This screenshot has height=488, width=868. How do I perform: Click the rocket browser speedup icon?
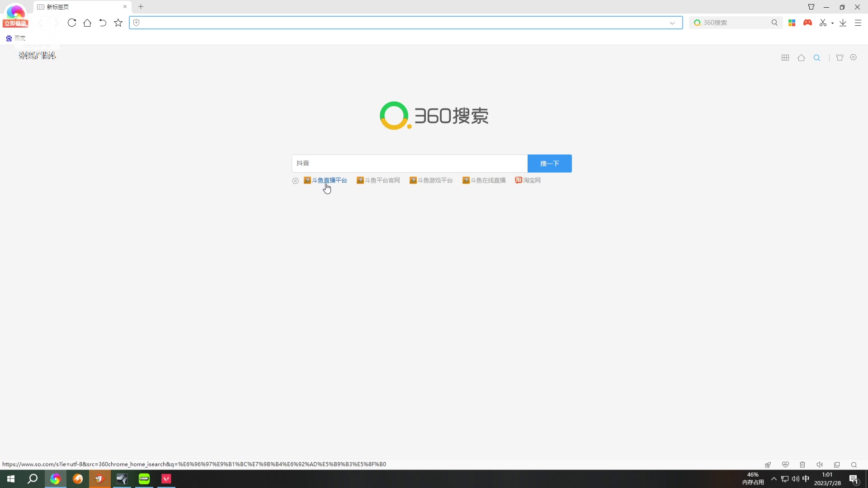[769, 465]
